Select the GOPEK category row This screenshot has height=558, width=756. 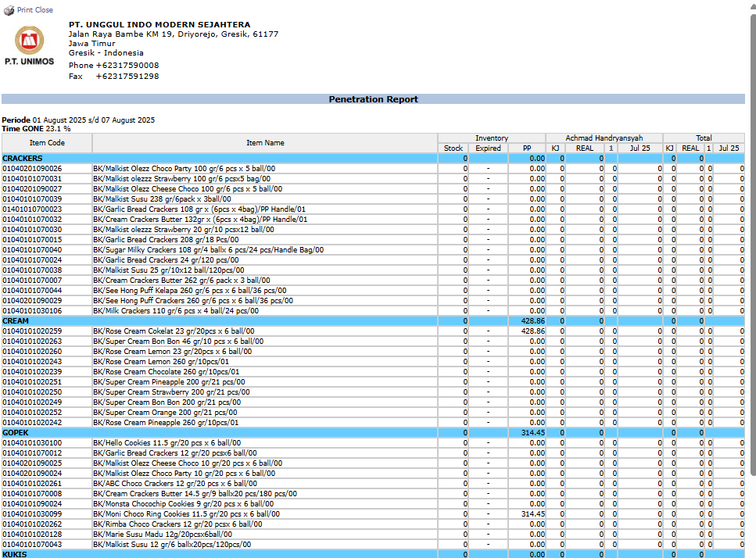[x=16, y=433]
